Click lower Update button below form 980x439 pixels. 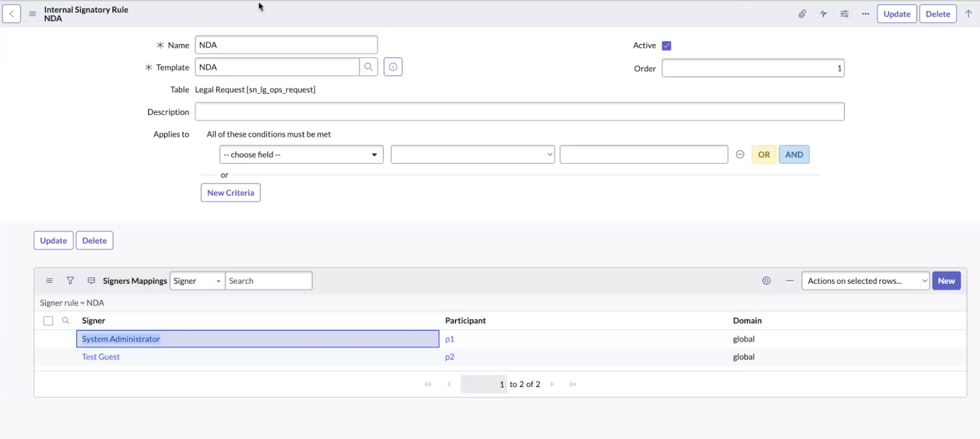pos(54,240)
